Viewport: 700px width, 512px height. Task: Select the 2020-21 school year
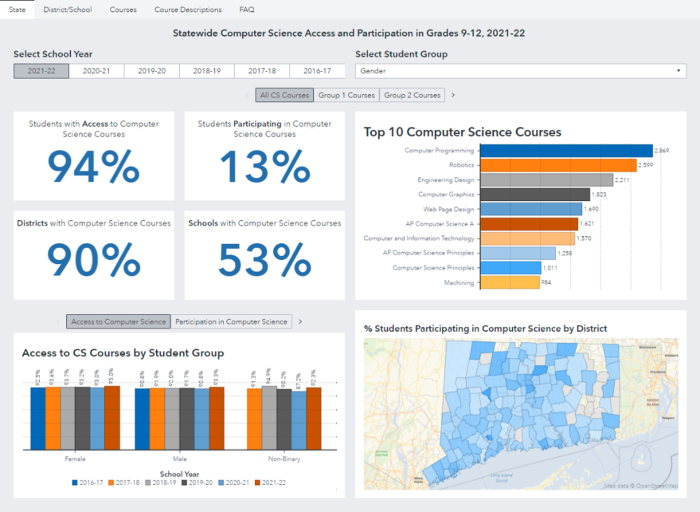[96, 71]
